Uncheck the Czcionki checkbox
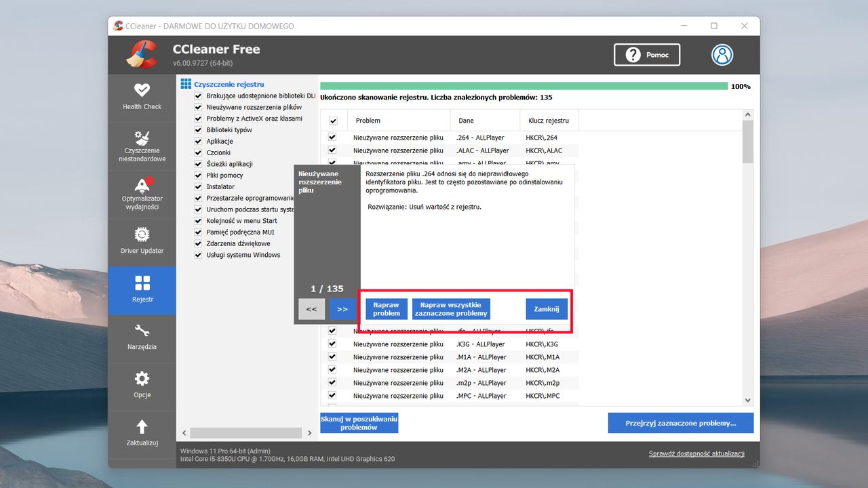868x488 pixels. coord(197,152)
